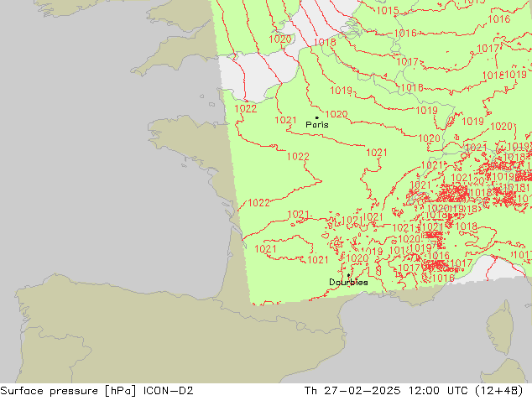Click the 'Th 27-02-2025 12:00 UTC (12+48)' timestamp
Screen dimensions: 532x411
click(x=414, y=391)
